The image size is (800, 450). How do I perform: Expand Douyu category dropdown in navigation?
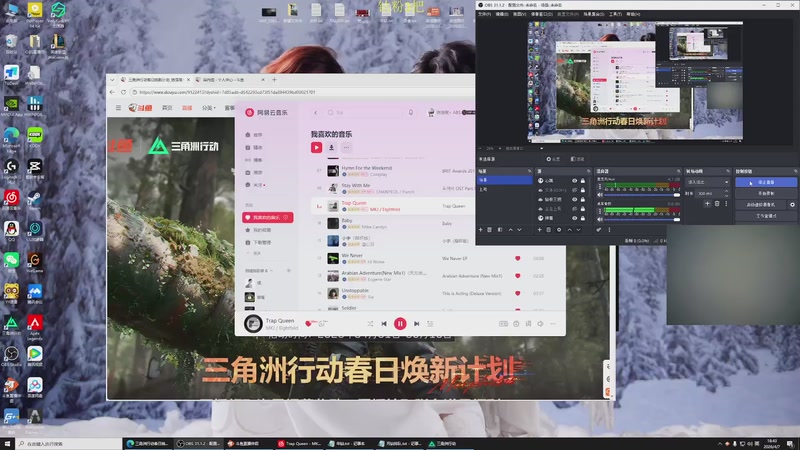[x=209, y=108]
